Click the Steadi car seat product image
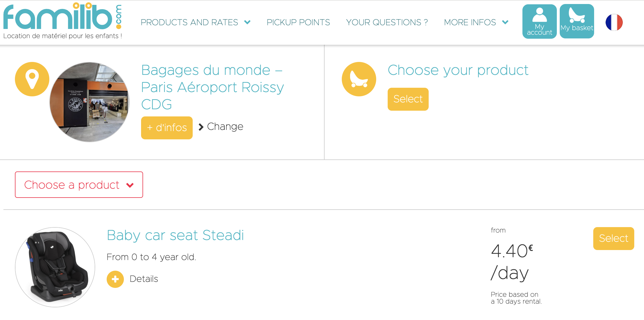 (55, 267)
